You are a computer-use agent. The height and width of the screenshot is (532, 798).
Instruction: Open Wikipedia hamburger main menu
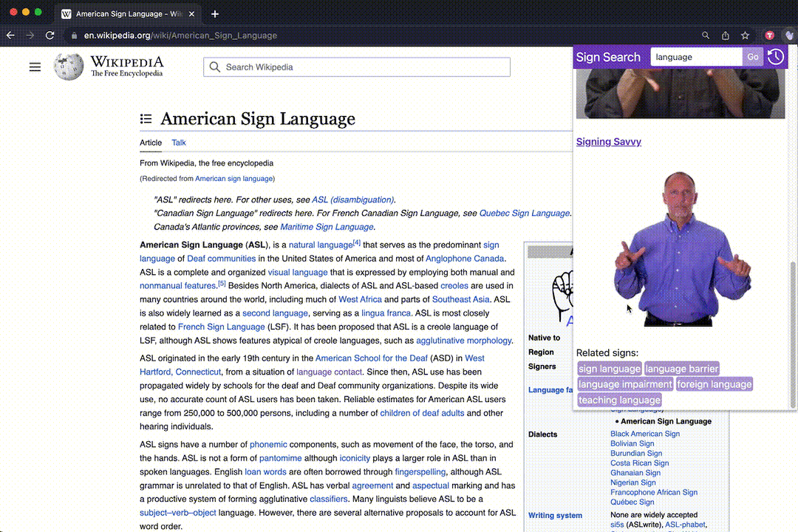coord(35,66)
